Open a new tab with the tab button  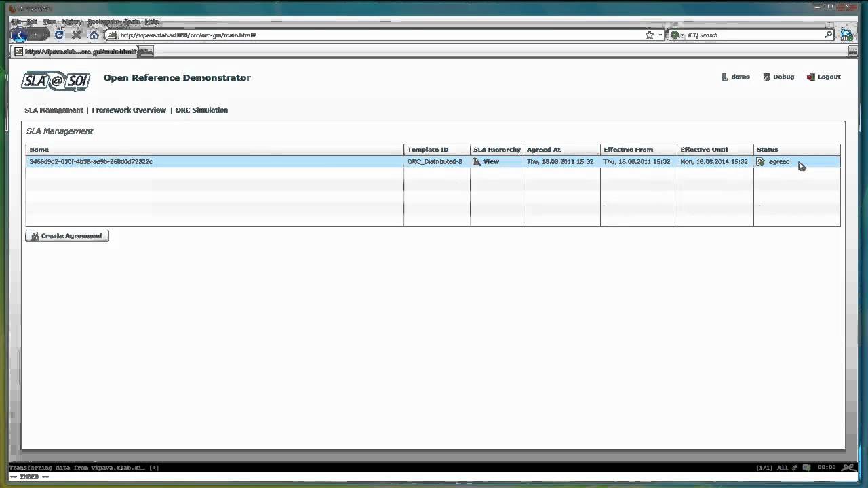[x=146, y=52]
